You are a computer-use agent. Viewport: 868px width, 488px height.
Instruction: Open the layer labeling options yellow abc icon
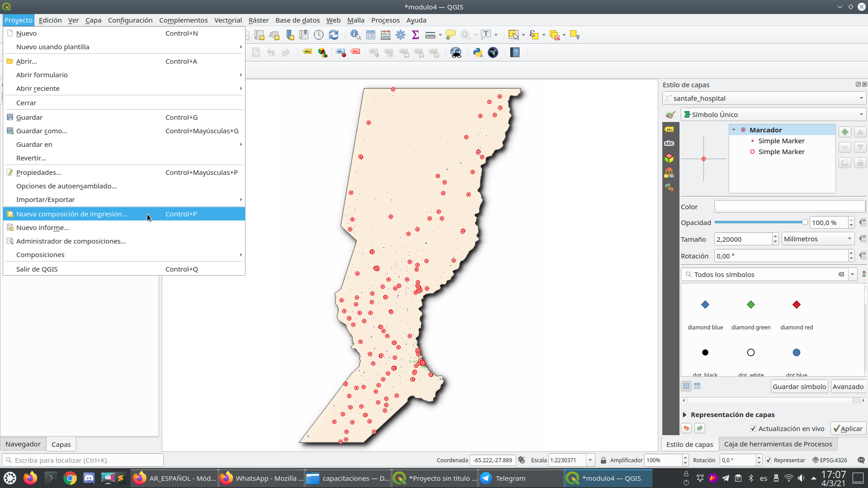pyautogui.click(x=307, y=52)
